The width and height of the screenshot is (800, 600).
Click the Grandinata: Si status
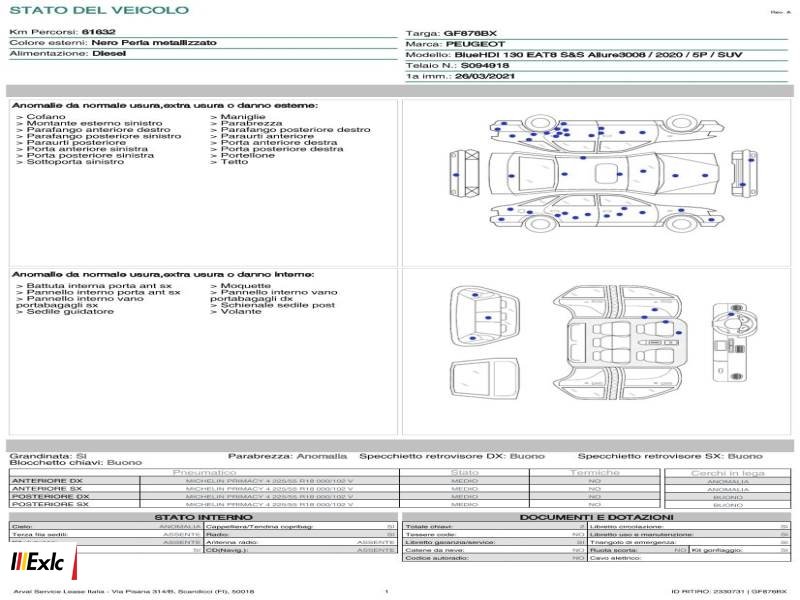(48, 456)
